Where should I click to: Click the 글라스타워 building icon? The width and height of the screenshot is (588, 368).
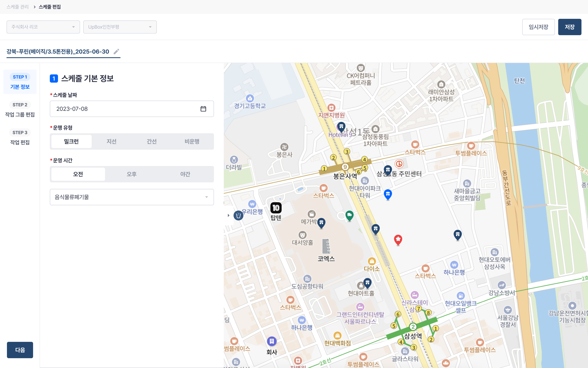(x=405, y=351)
